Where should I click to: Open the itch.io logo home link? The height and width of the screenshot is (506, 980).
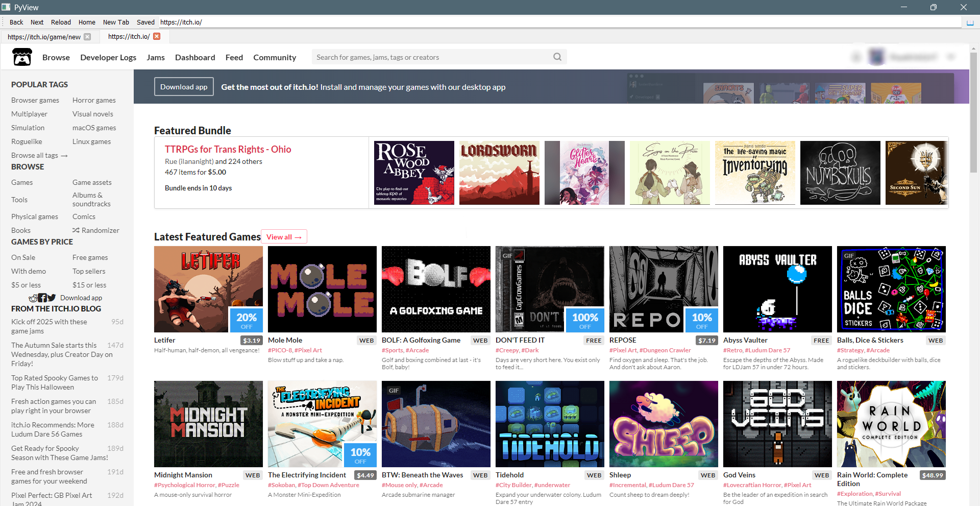[22, 57]
